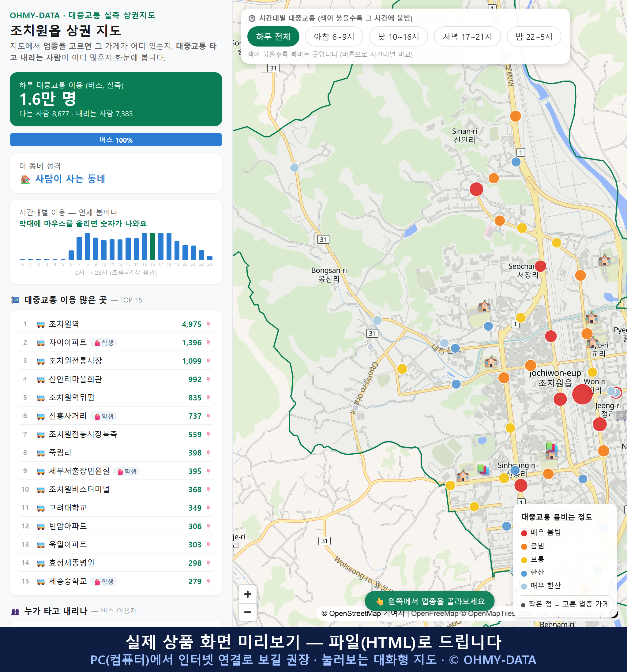This screenshot has width=627, height=672.
Task: Click the pin icon in 조치원역 row
Action: (208, 324)
